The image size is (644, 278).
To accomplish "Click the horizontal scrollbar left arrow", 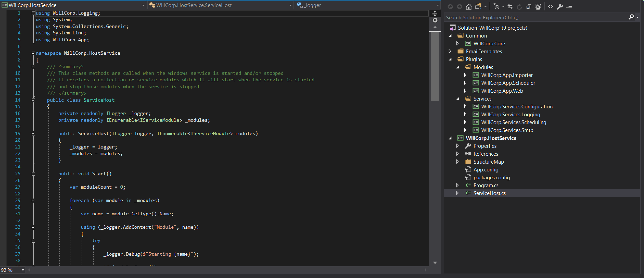I will (29, 270).
